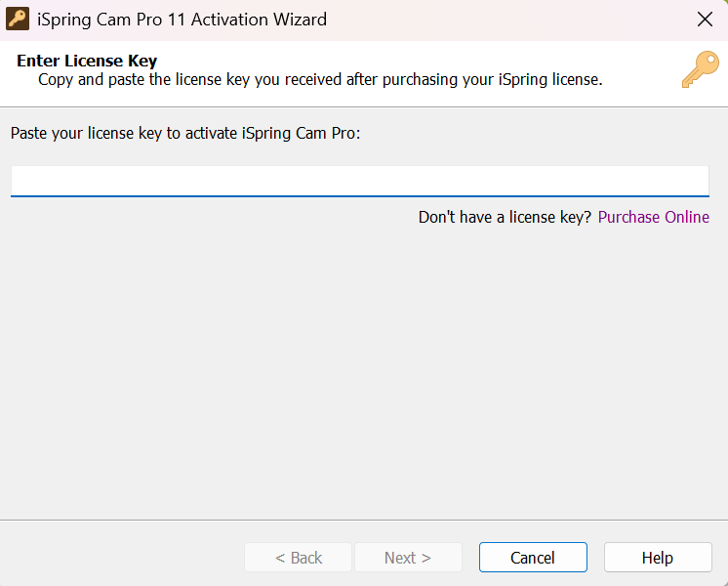Focus the license key input field

[x=359, y=181]
